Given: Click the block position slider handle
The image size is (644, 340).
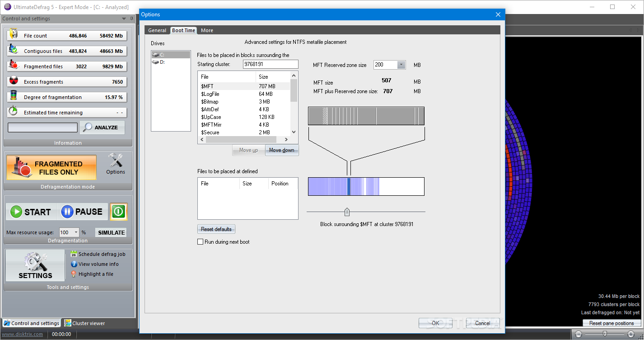Looking at the screenshot, I should pos(347,212).
